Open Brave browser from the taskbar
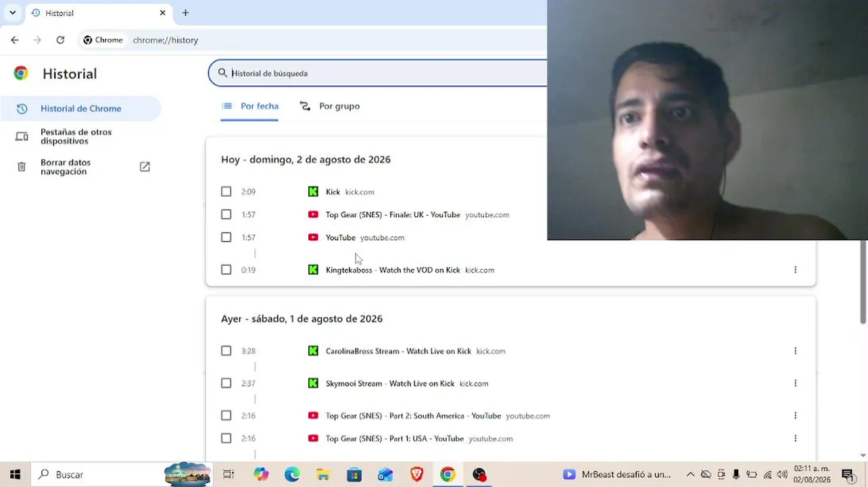The width and height of the screenshot is (868, 487). (x=416, y=475)
